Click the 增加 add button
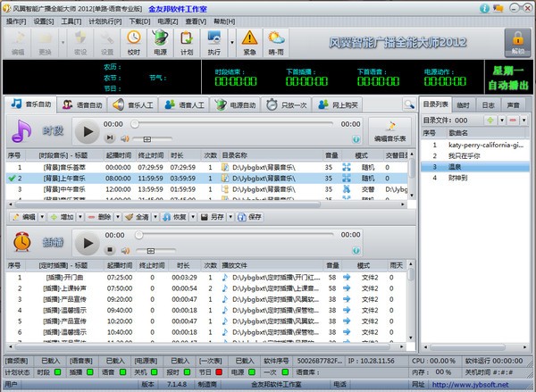Viewport: 536px width, 392px height. (x=63, y=217)
